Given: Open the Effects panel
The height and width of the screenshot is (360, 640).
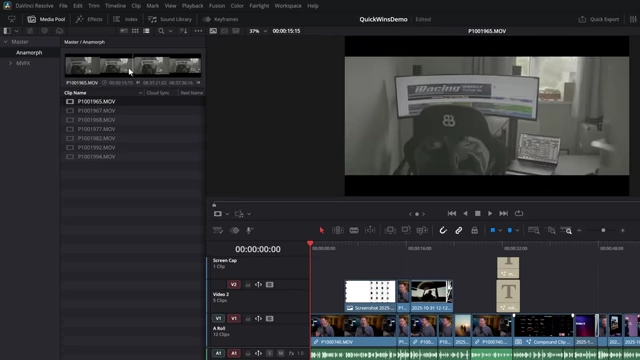Looking at the screenshot, I should click(x=89, y=19).
